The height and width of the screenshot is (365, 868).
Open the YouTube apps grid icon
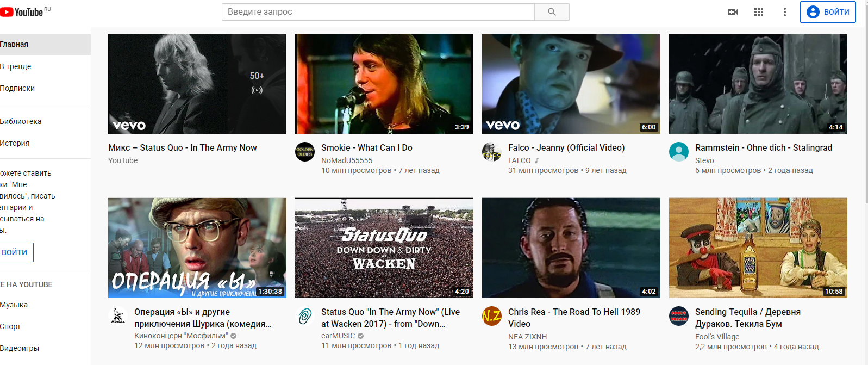click(x=759, y=12)
